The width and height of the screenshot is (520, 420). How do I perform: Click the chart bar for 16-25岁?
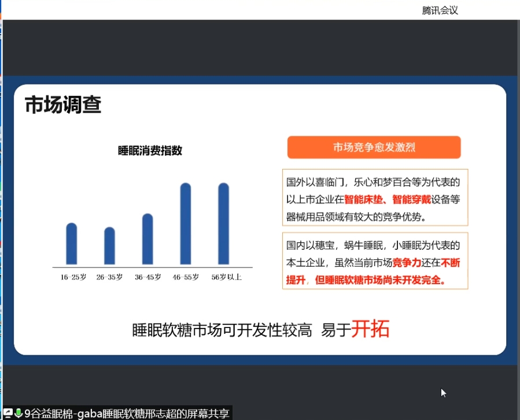pos(71,244)
